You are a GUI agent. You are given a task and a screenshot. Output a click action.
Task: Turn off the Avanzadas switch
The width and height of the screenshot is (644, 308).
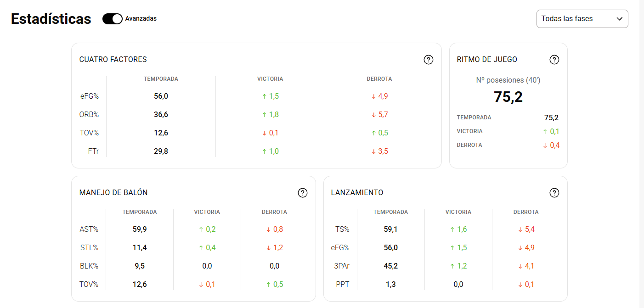point(112,19)
